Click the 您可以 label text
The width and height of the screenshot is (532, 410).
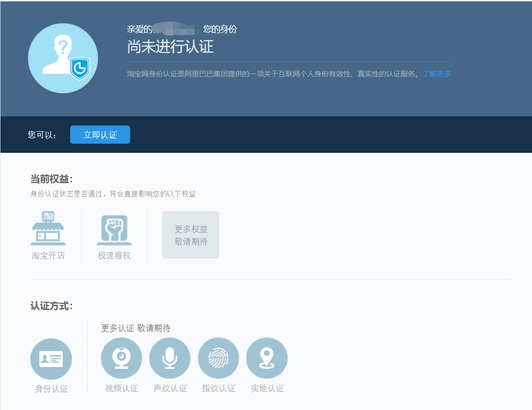tap(42, 135)
